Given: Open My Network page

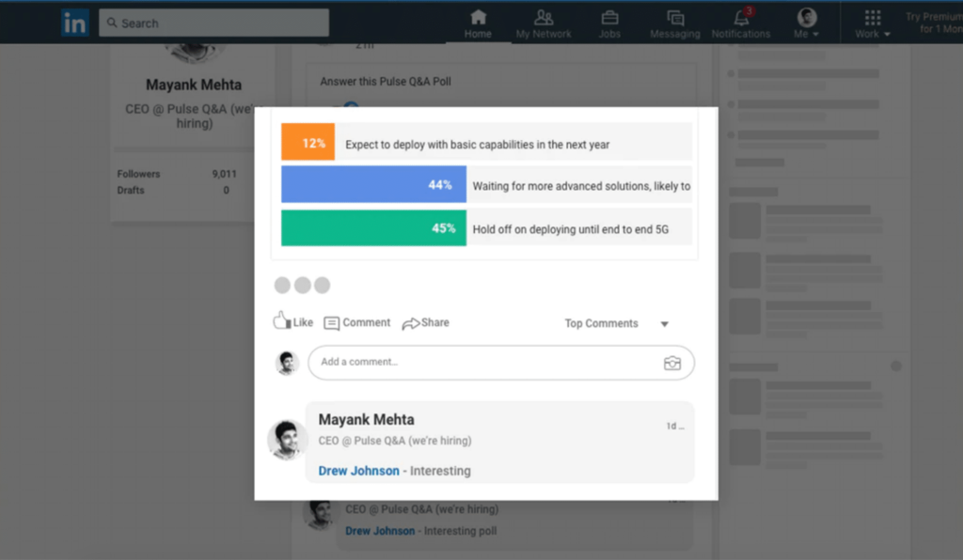Looking at the screenshot, I should tap(544, 23).
